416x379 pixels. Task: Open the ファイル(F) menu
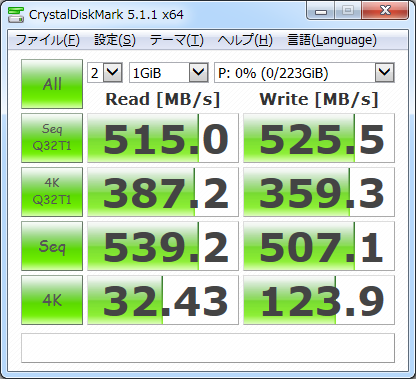[48, 40]
